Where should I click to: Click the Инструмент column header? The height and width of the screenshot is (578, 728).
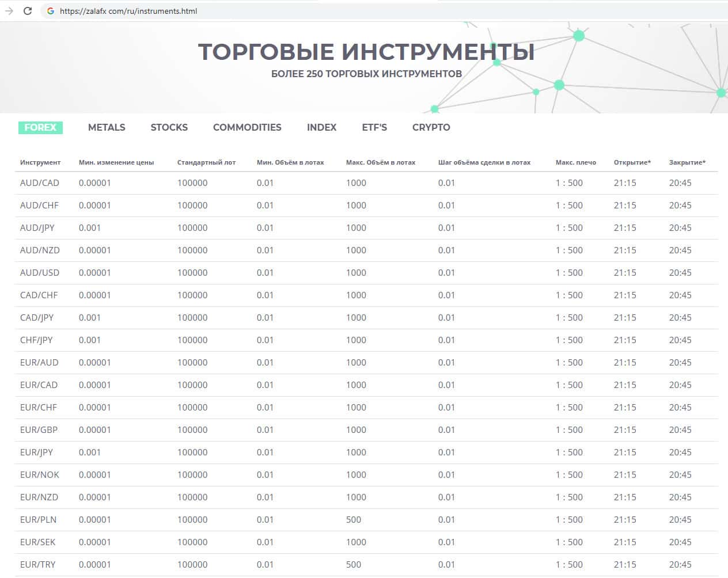click(40, 162)
